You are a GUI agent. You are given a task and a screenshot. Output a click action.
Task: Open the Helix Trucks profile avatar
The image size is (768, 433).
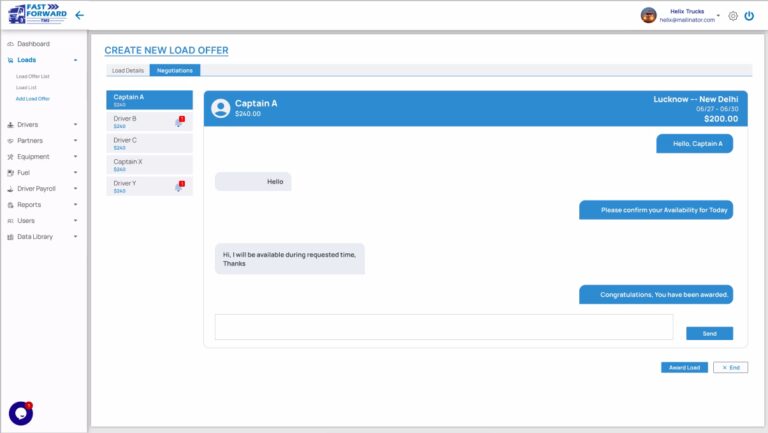pyautogui.click(x=648, y=15)
